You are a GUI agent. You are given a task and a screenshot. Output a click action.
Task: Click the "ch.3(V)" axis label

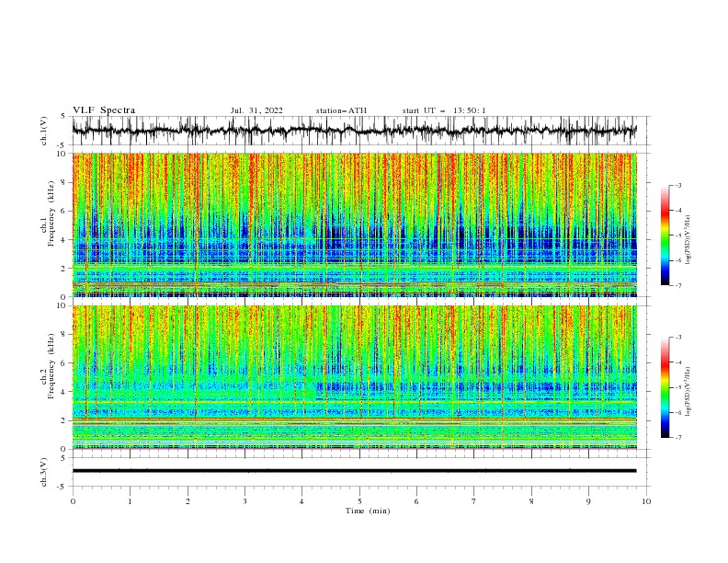click(44, 472)
